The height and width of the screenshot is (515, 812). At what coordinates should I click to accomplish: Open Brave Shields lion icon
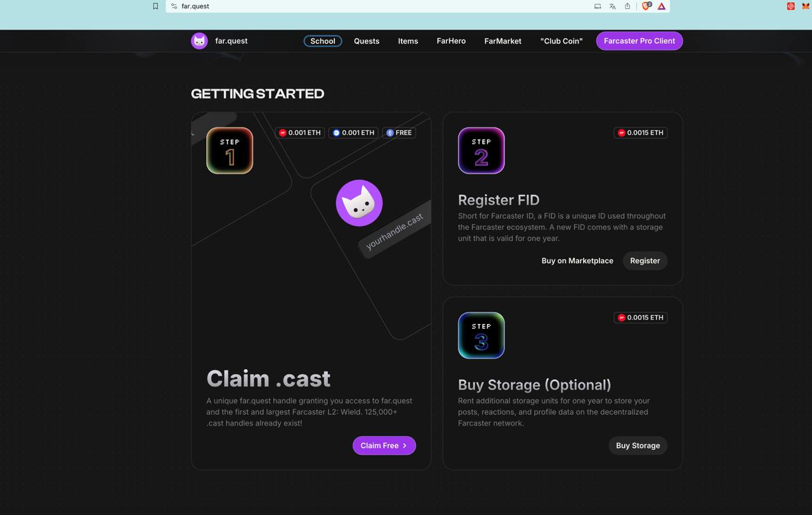(646, 6)
